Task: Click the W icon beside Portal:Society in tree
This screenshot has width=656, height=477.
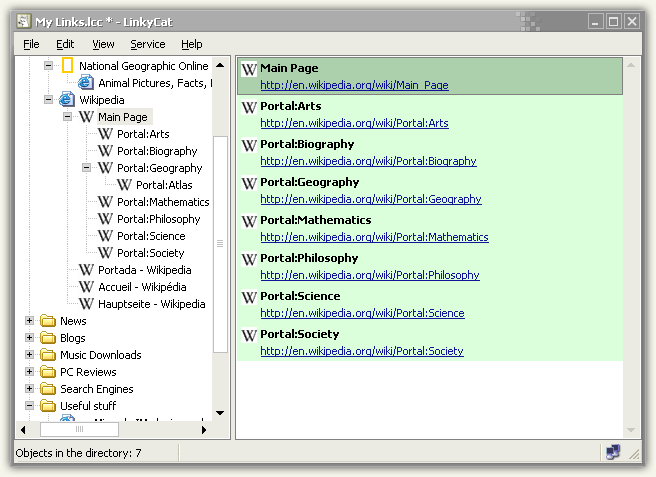Action: tap(105, 253)
